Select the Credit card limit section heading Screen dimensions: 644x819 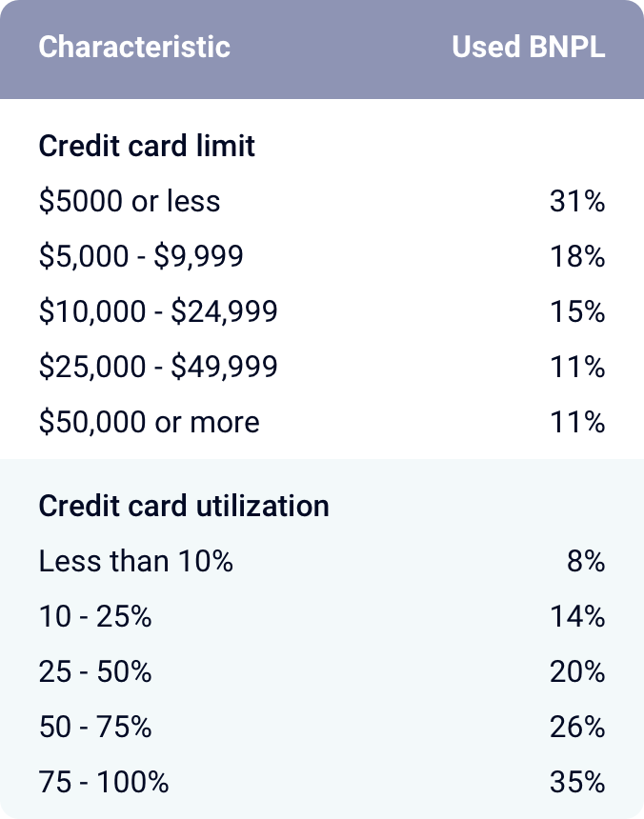pyautogui.click(x=147, y=147)
